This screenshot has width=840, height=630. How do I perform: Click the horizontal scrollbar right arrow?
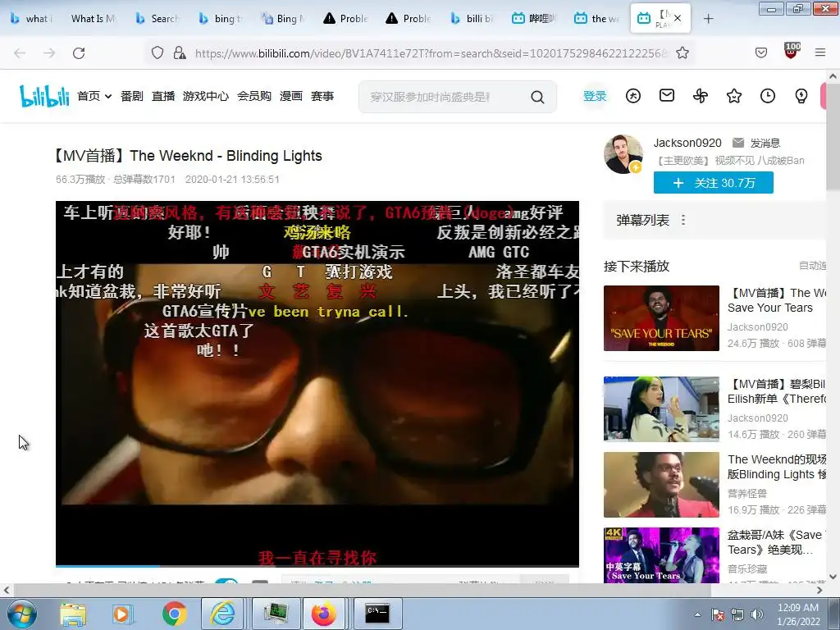tap(819, 590)
